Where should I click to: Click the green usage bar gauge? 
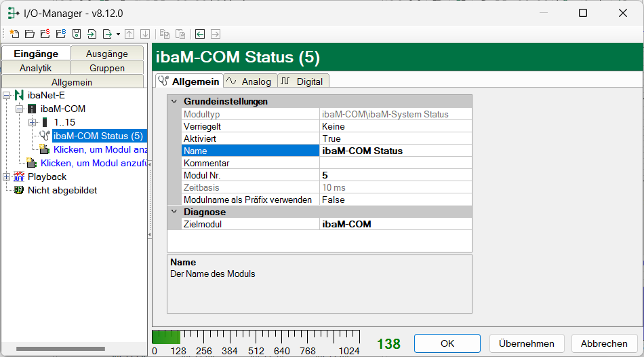256,337
